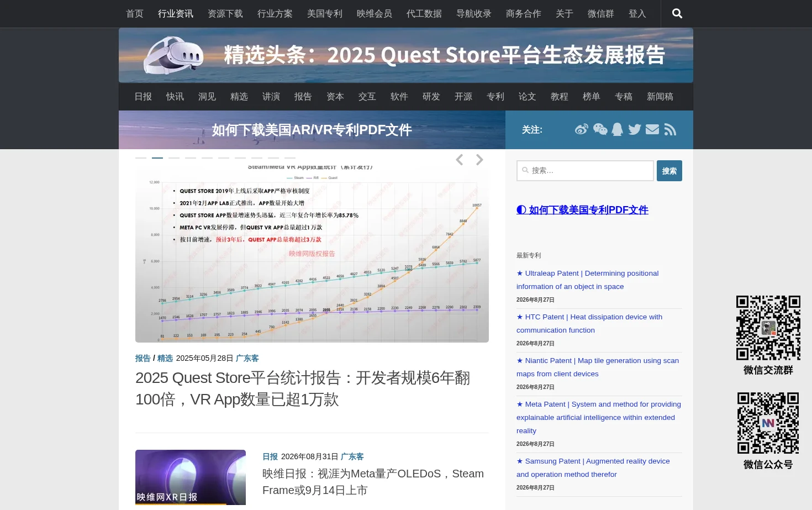This screenshot has height=510, width=812.
Task: Open author 广东客 on the Quest Store article
Action: point(247,358)
